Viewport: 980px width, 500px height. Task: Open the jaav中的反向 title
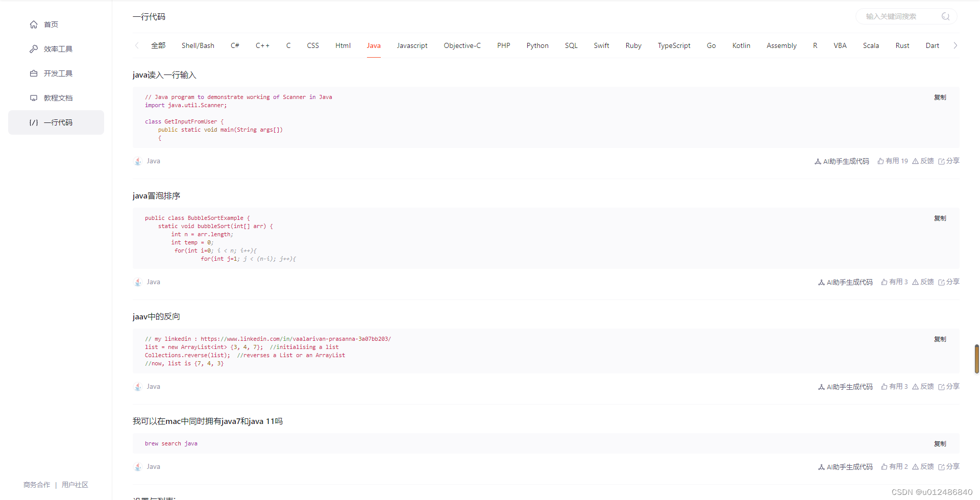[x=156, y=317]
